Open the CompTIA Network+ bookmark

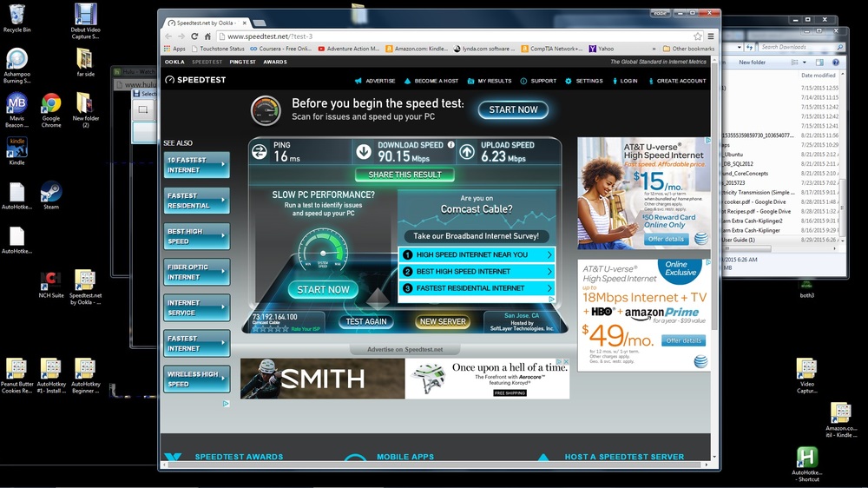552,49
